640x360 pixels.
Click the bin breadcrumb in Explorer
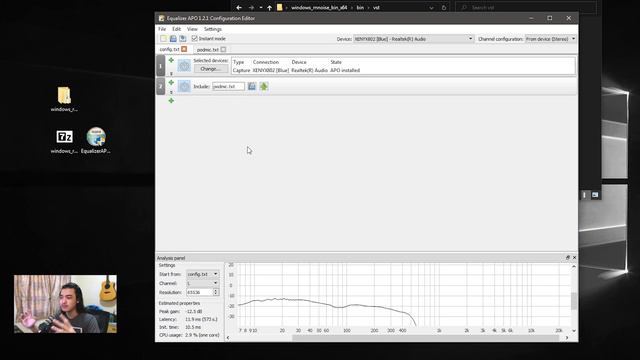click(x=360, y=7)
